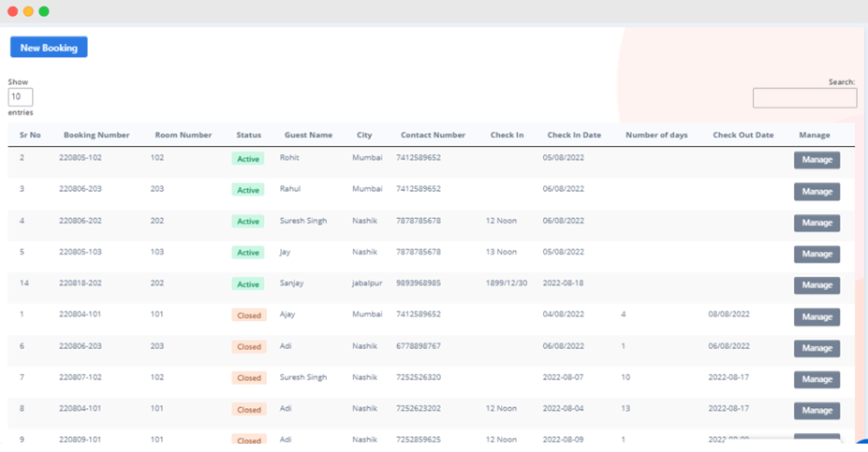Click Active status badge in Rohit's row
This screenshot has width=868, height=452.
[248, 159]
